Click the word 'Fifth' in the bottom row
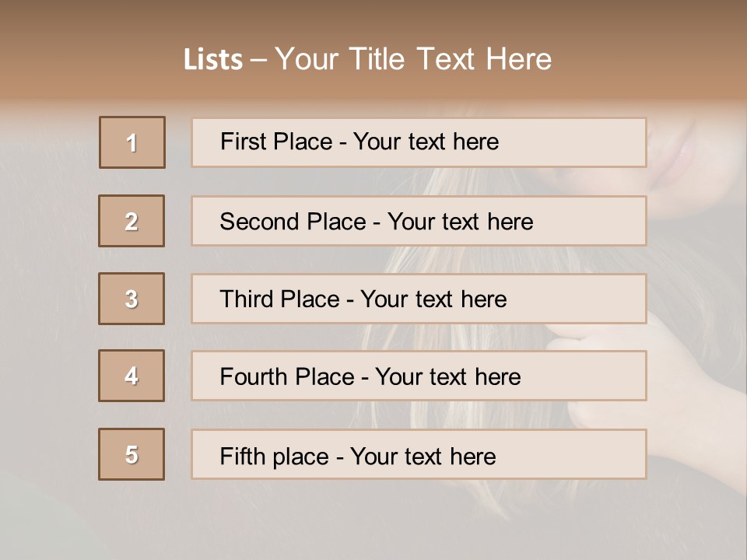 pyautogui.click(x=243, y=456)
